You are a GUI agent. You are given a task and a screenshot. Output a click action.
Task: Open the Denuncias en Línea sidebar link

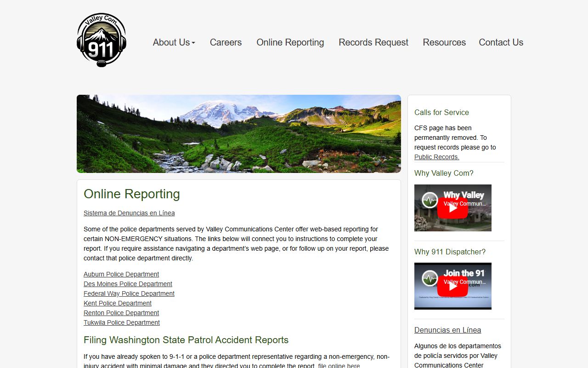click(448, 330)
